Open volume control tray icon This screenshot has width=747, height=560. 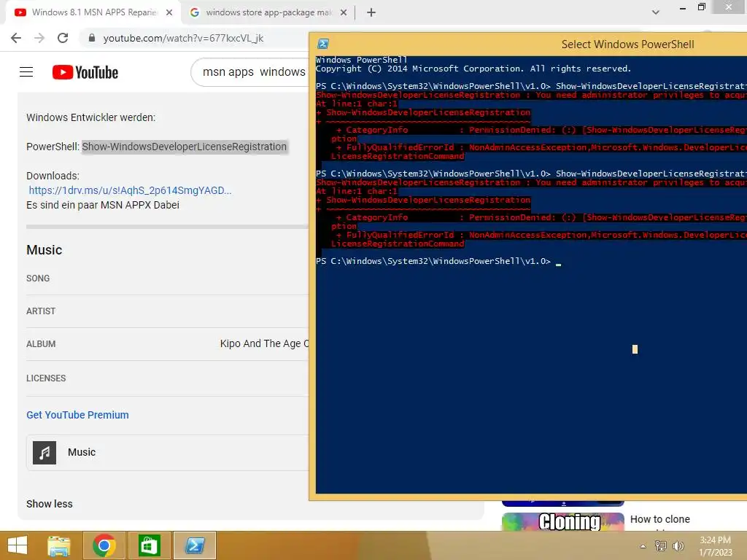point(678,545)
